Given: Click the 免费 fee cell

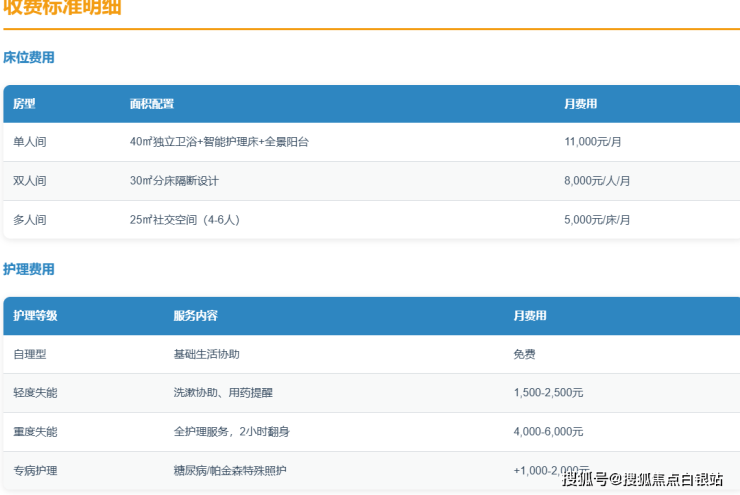Looking at the screenshot, I should 525,354.
